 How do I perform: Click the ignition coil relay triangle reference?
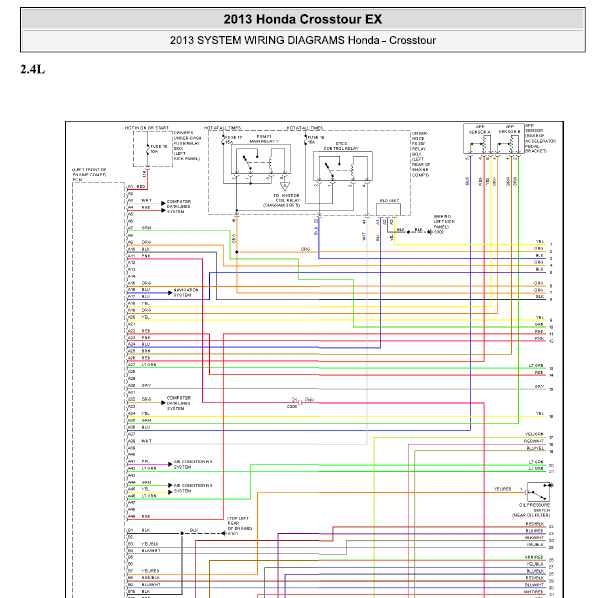(x=285, y=187)
